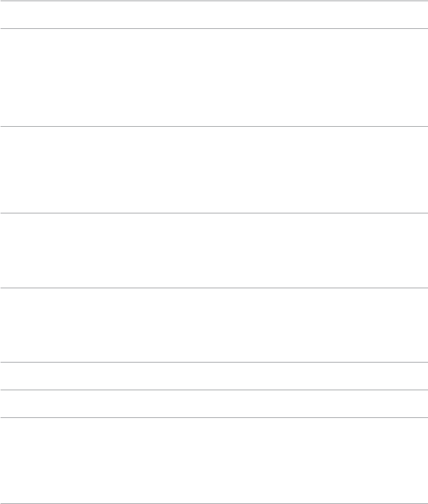Screen dimensions: 428x504
Task: Click the third blank row
Action: click(x=214, y=170)
